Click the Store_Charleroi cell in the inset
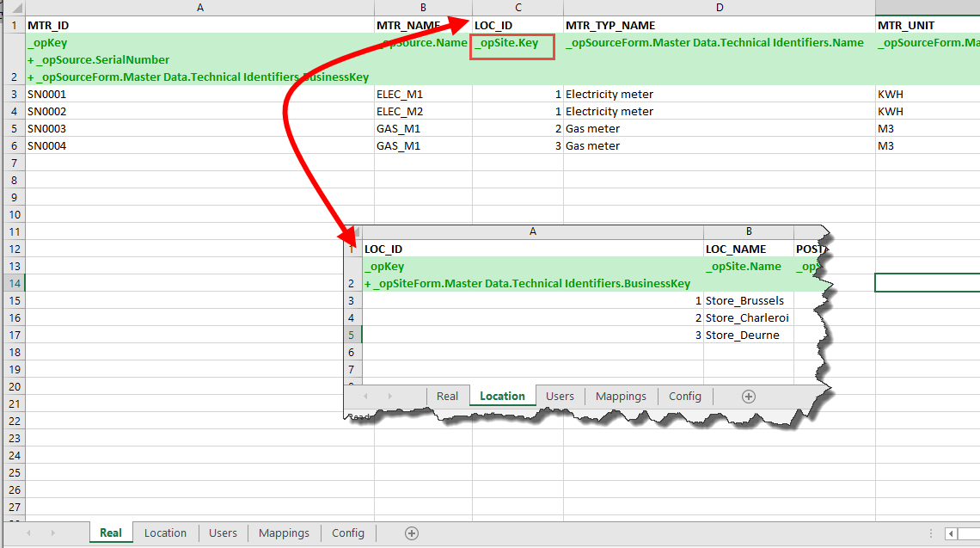The image size is (980, 548). pyautogui.click(x=747, y=318)
